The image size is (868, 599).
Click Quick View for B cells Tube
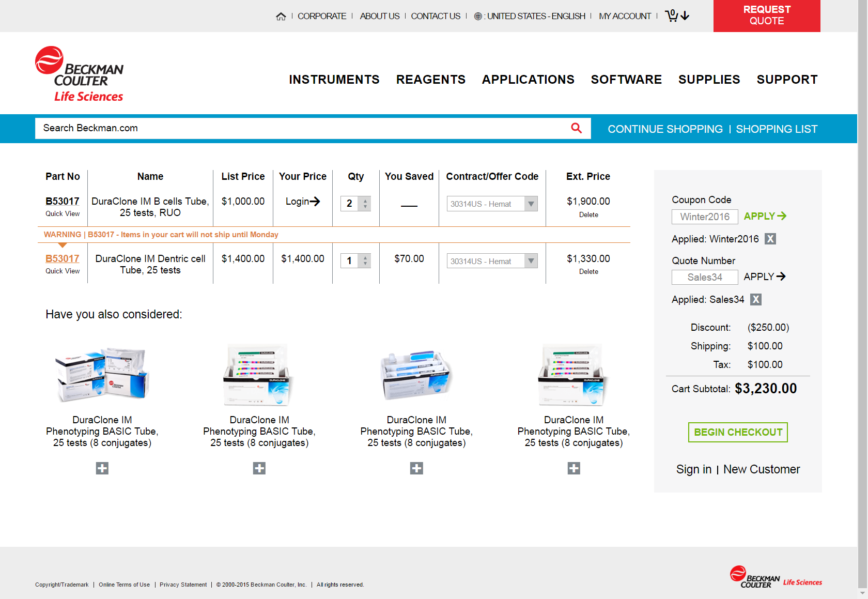click(63, 213)
